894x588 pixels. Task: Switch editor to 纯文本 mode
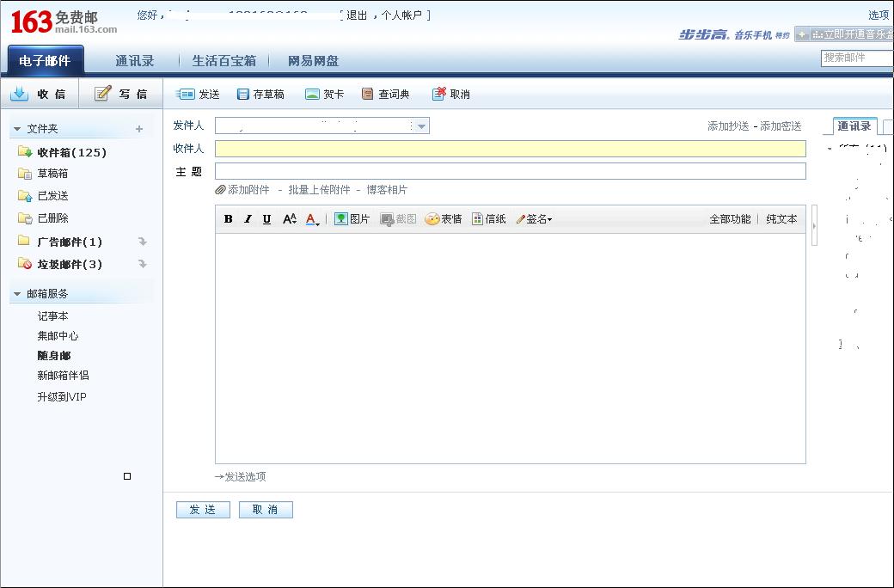[x=781, y=219]
